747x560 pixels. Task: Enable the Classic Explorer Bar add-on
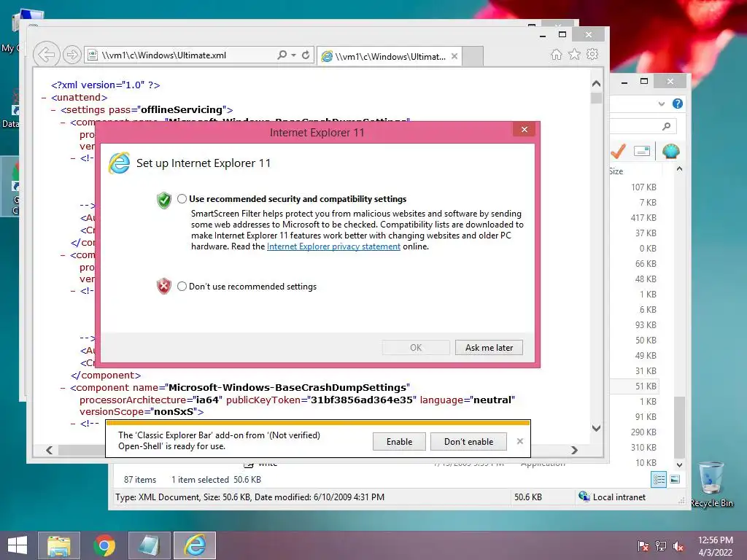(399, 441)
